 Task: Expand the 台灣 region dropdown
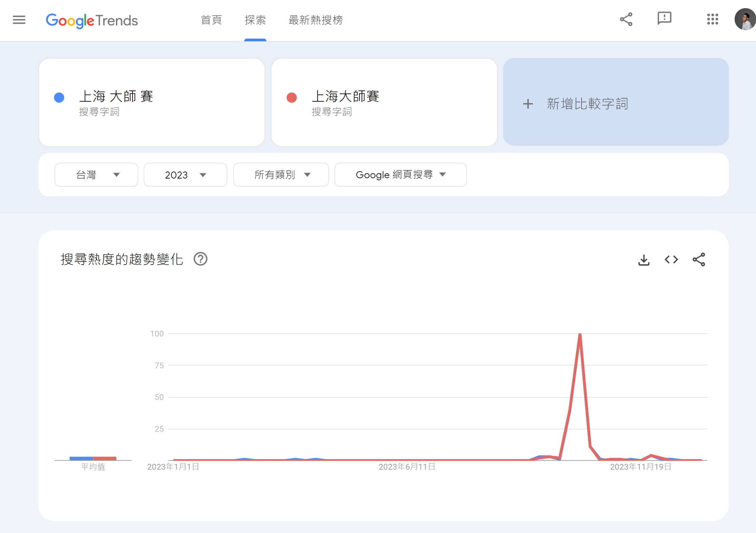point(96,175)
